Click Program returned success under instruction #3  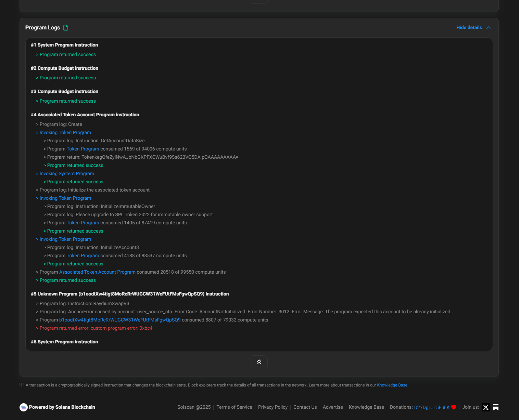tap(66, 101)
